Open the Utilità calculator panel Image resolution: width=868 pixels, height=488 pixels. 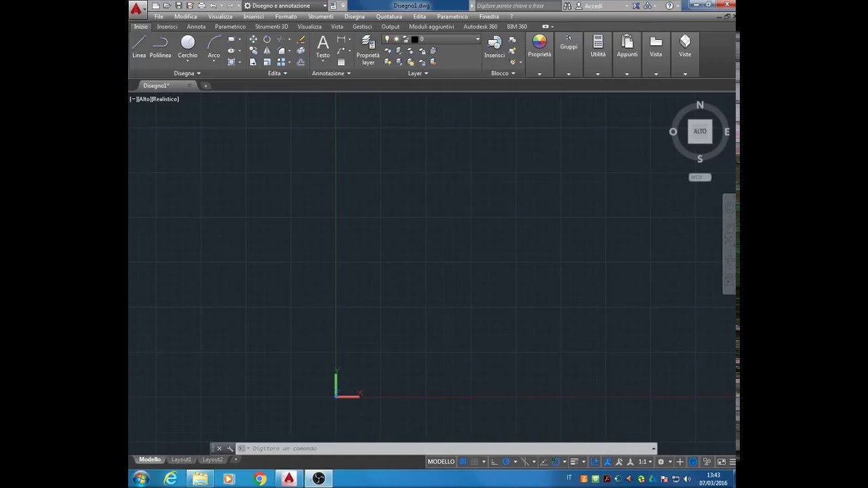(x=598, y=46)
